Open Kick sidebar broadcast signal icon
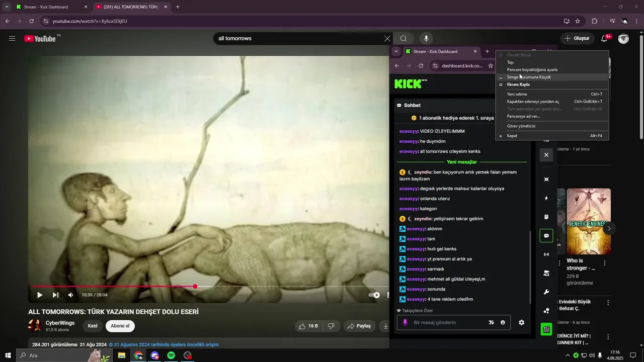The width and height of the screenshot is (644, 362). (x=546, y=254)
